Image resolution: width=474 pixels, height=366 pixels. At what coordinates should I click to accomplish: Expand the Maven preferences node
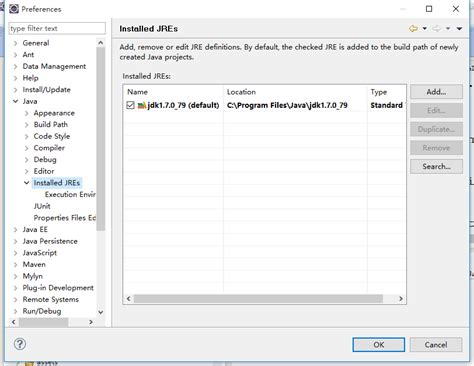(15, 265)
